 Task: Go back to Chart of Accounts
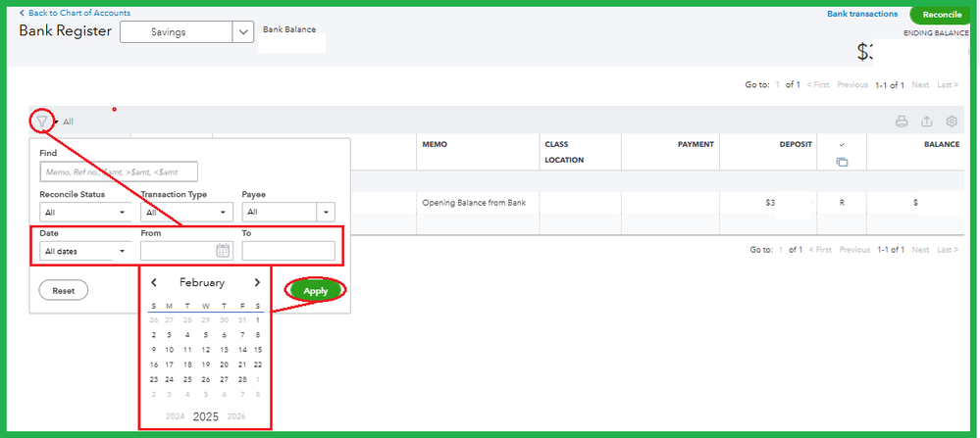(x=75, y=13)
